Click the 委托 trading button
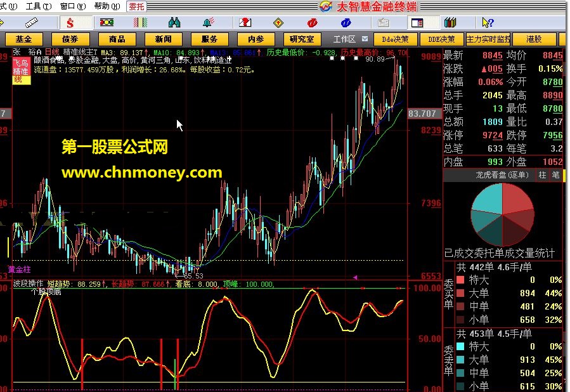This screenshot has width=570, height=392. [136, 6]
